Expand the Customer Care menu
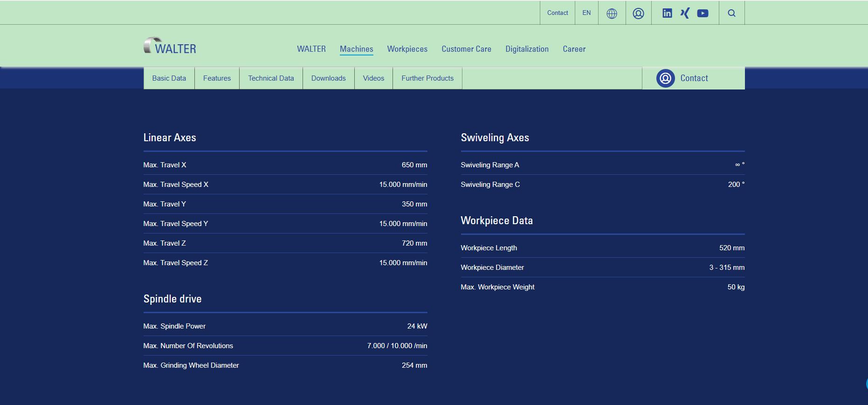Screen dimensions: 868x405 466,49
